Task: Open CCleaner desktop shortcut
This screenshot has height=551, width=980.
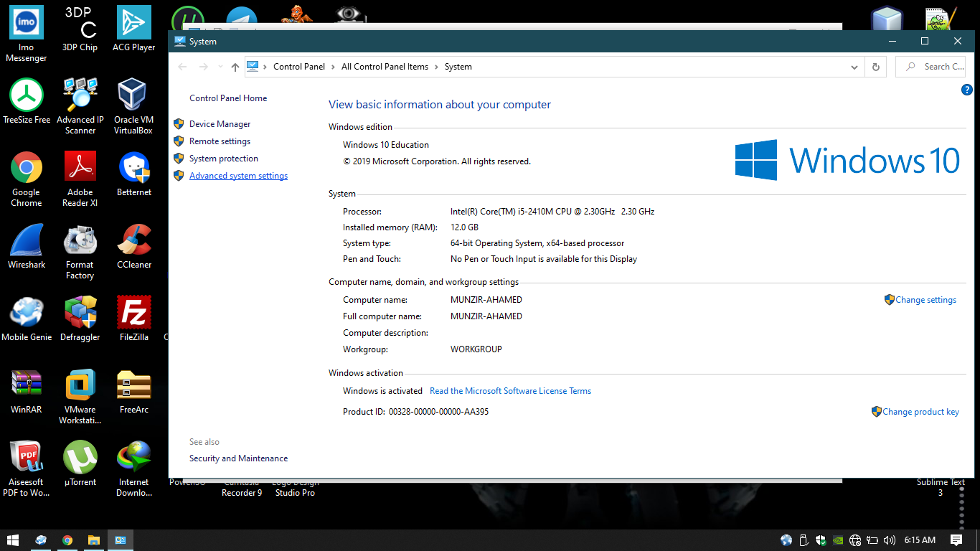Action: pos(133,246)
